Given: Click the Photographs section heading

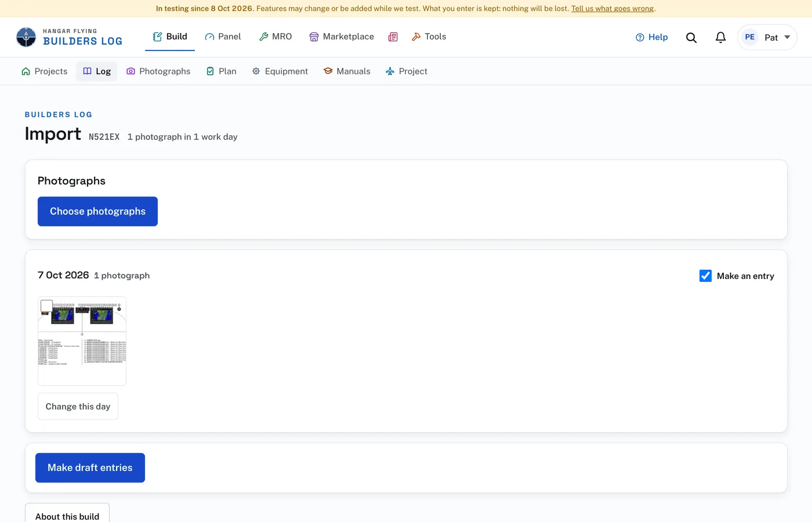Looking at the screenshot, I should 71,181.
